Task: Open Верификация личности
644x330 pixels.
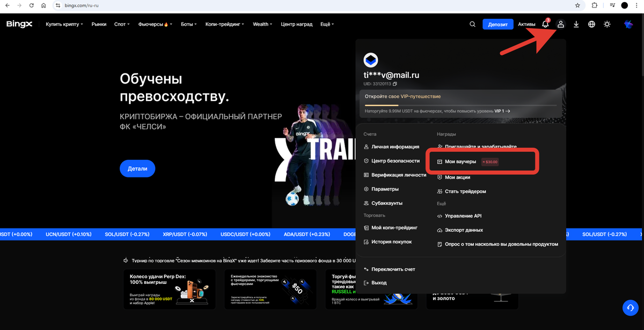Action: (396, 175)
